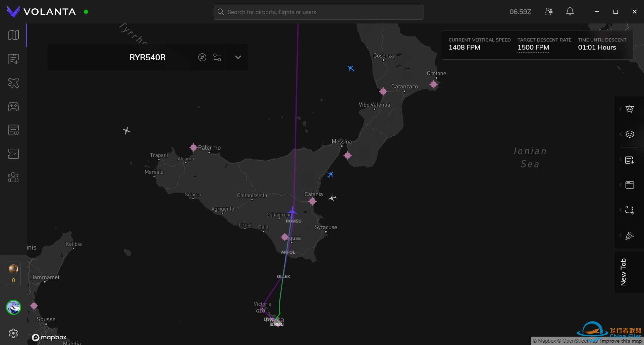Open the friends icon in top bar
Screen dimensions: 644x345
click(549, 12)
